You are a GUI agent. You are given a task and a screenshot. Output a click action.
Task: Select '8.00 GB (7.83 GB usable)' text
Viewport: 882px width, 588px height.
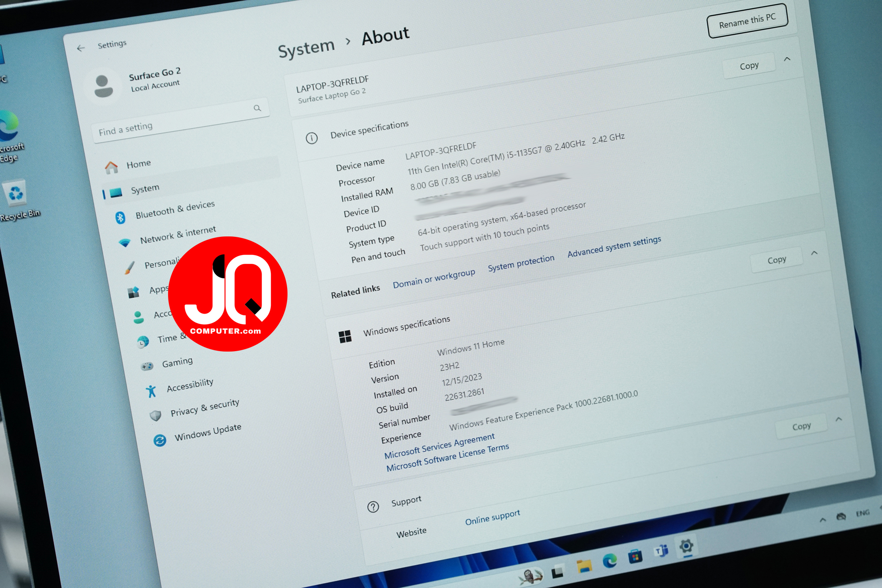click(x=455, y=180)
